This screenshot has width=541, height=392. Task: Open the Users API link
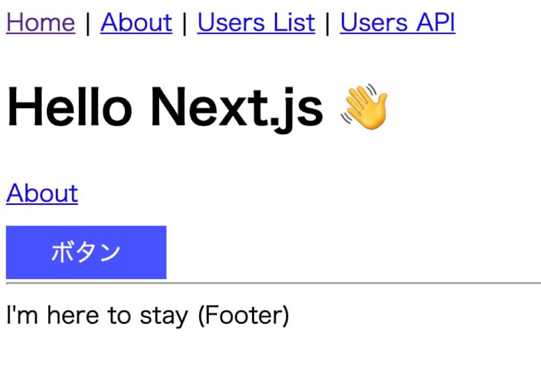[397, 23]
